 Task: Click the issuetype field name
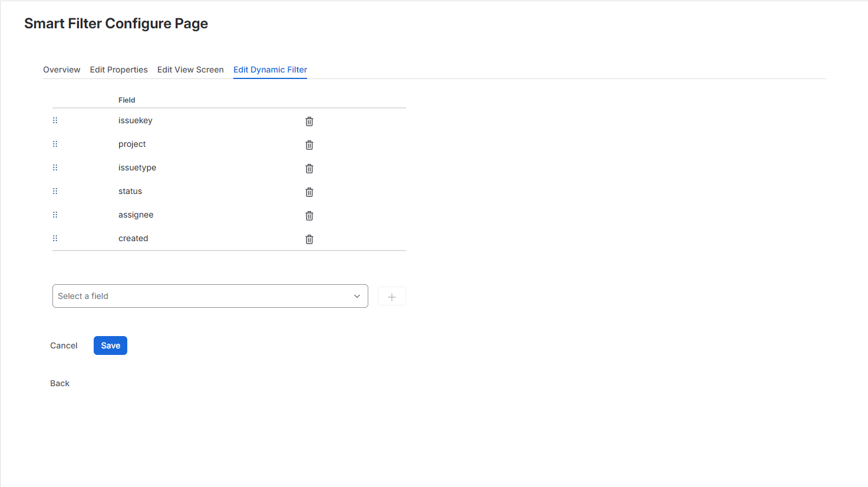[x=137, y=167]
